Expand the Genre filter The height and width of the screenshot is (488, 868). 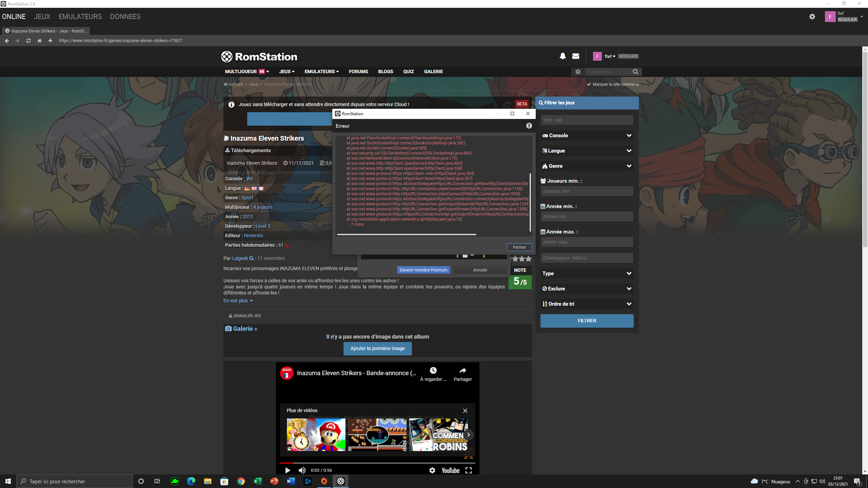pyautogui.click(x=587, y=166)
